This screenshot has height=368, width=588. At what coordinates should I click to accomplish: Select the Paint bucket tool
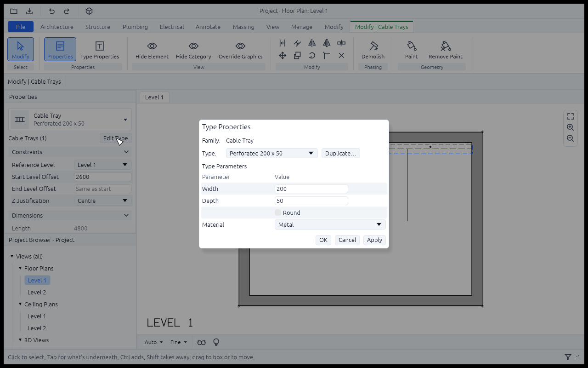coord(412,50)
